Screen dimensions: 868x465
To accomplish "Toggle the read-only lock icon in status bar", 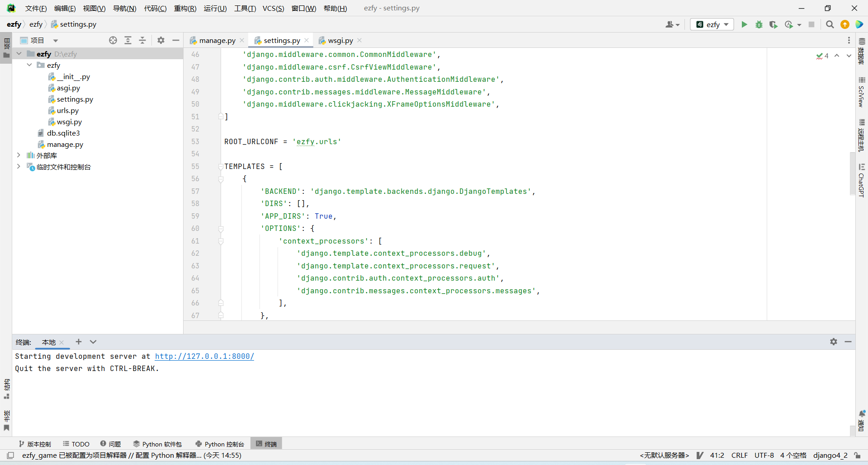I will click(x=857, y=456).
